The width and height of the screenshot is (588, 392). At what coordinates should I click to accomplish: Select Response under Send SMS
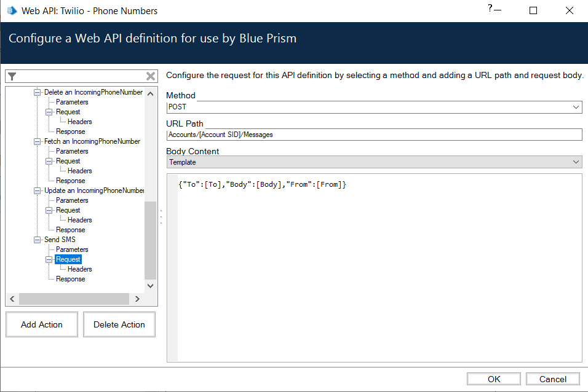(x=71, y=279)
